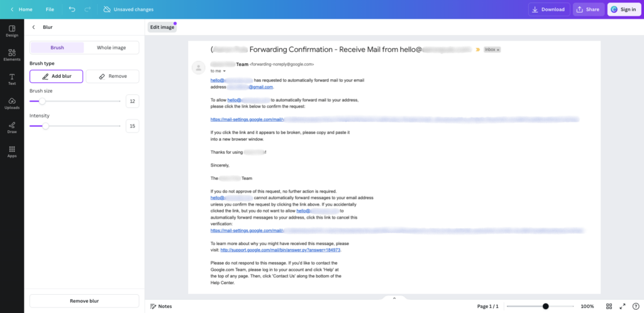Open the Notes panel
This screenshot has width=644, height=313.
pyautogui.click(x=161, y=307)
